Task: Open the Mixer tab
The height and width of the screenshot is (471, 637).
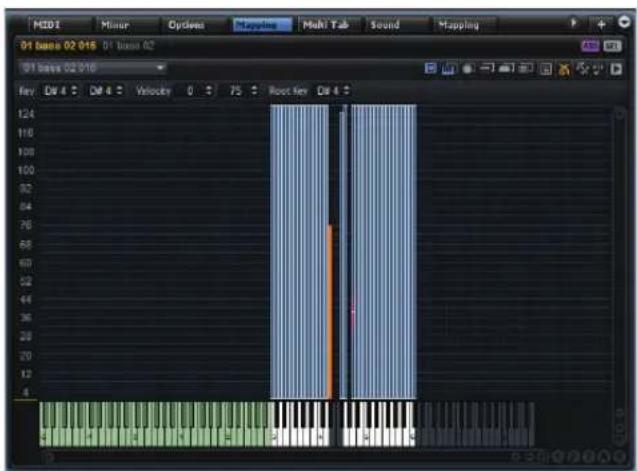Action: (127, 25)
